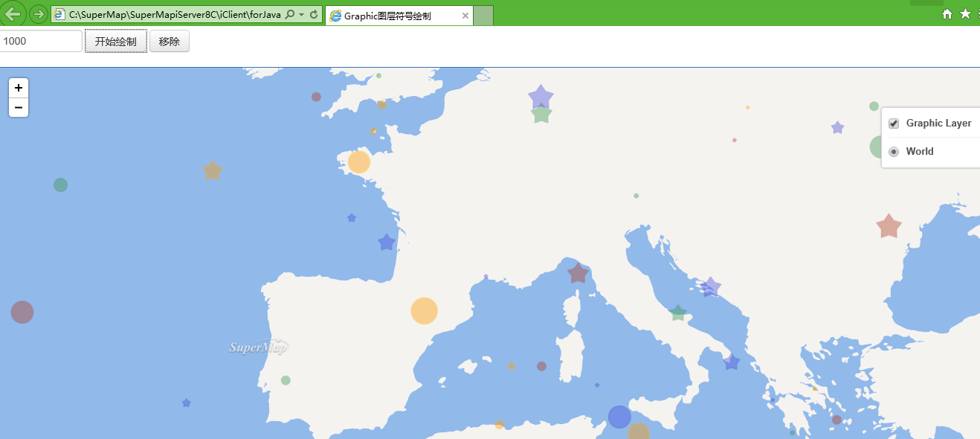Click the browser Forward arrow button

pyautogui.click(x=38, y=14)
